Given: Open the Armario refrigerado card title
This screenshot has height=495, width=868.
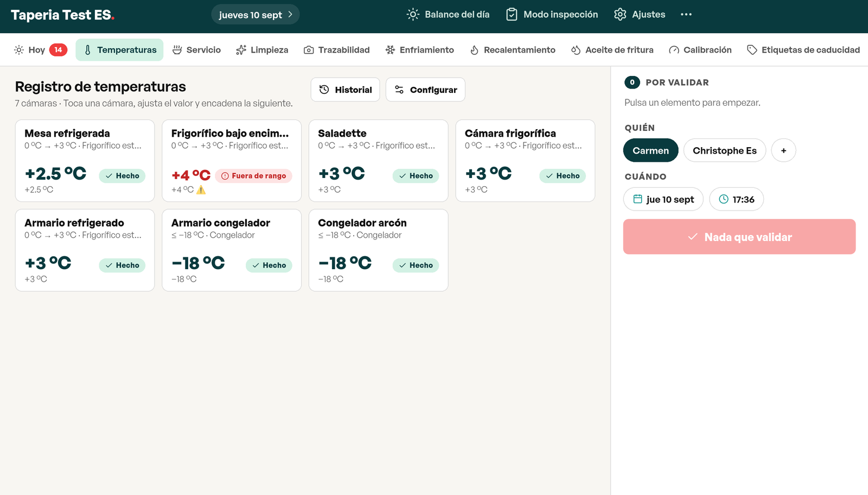Looking at the screenshot, I should [74, 223].
